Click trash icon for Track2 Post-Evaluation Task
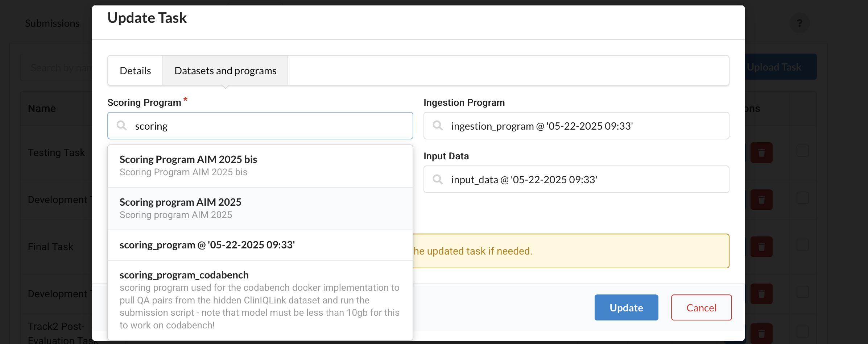The image size is (868, 344). [761, 333]
